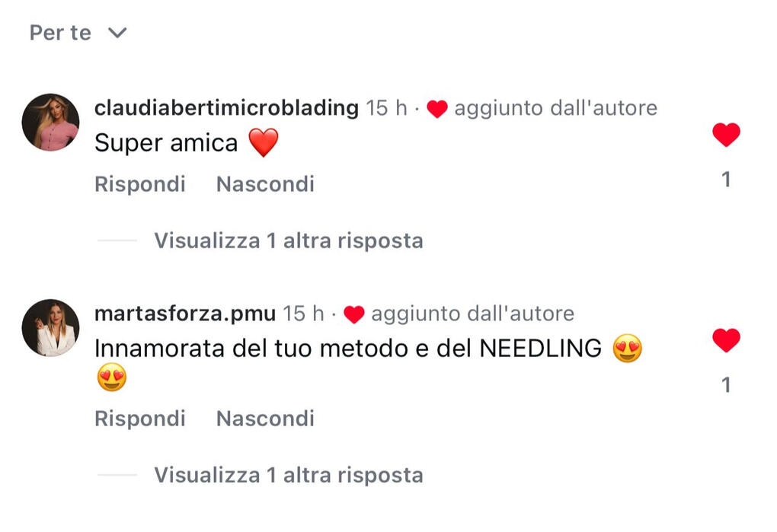The image size is (777, 532).
Task: Click the red heart emoji after "Super amica"
Action: click(263, 142)
